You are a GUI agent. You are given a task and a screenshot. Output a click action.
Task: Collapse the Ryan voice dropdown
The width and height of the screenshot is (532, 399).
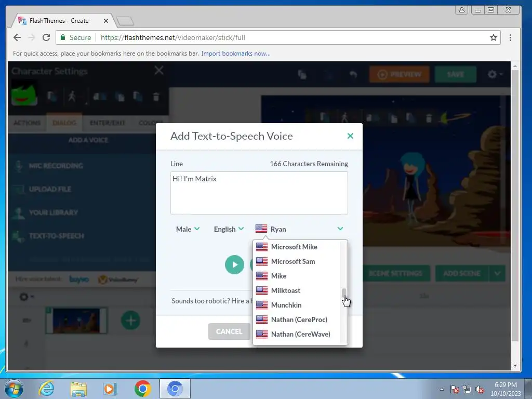[x=340, y=229]
